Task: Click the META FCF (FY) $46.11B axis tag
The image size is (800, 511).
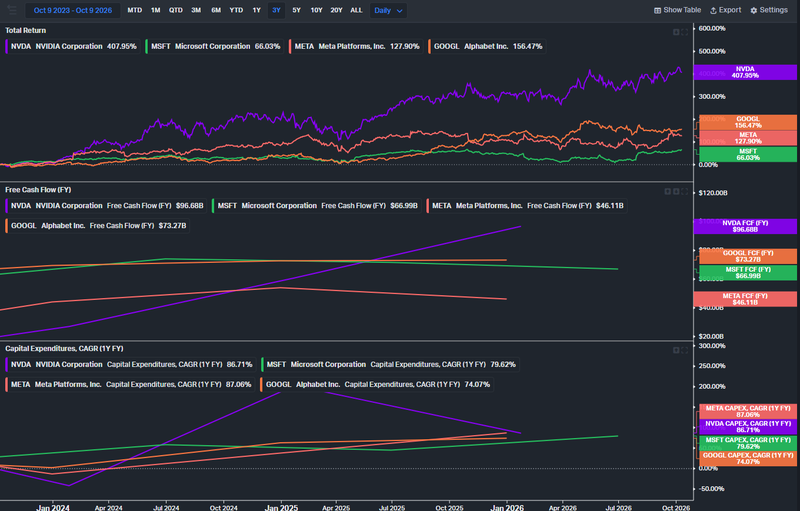Action: coord(745,299)
